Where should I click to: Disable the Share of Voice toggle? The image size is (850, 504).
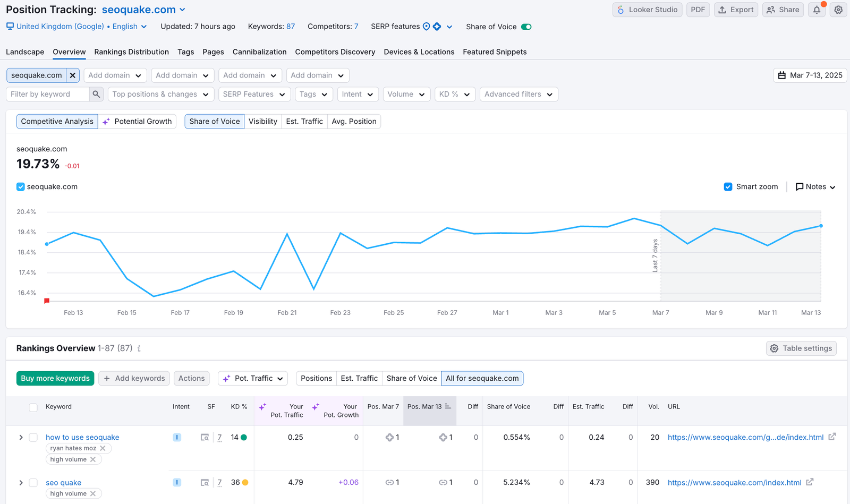(x=526, y=26)
